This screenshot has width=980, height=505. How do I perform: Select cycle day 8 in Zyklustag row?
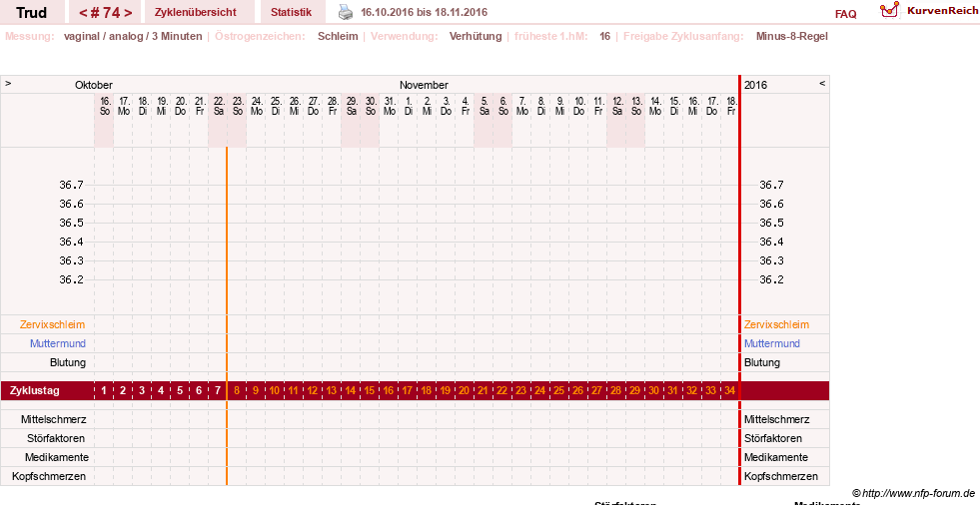tap(237, 391)
